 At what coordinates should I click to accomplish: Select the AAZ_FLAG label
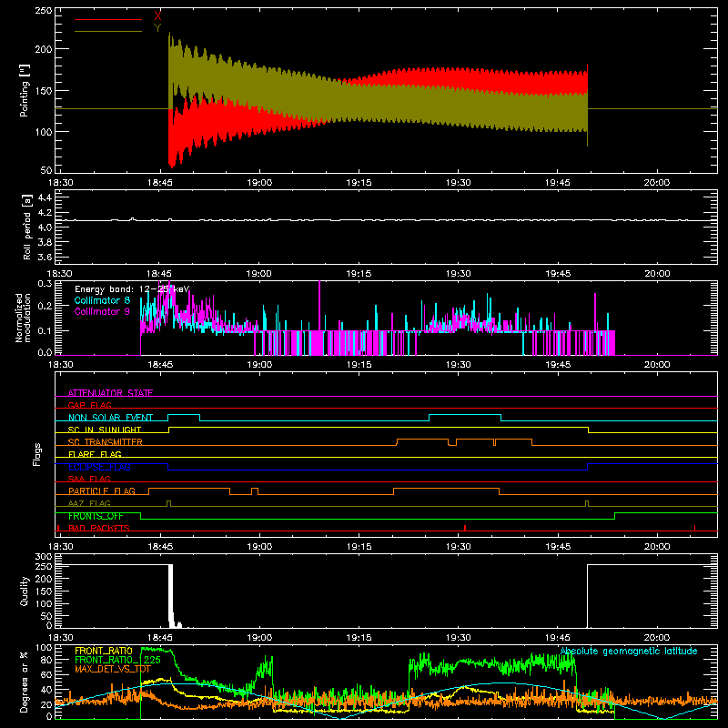(x=89, y=503)
